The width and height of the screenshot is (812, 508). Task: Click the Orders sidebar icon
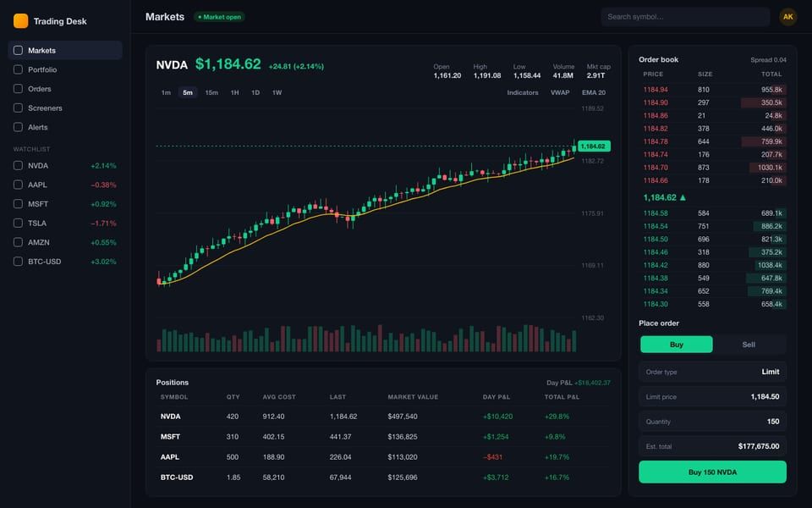coord(18,89)
